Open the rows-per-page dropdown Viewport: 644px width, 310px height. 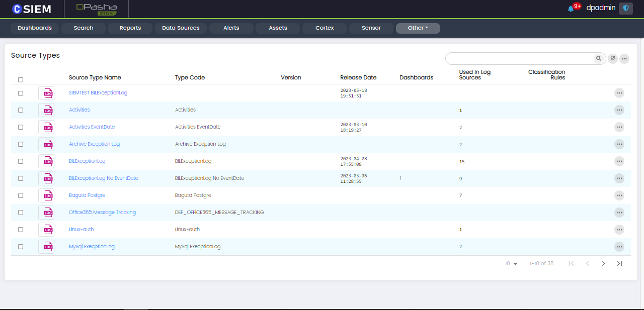[x=512, y=264]
